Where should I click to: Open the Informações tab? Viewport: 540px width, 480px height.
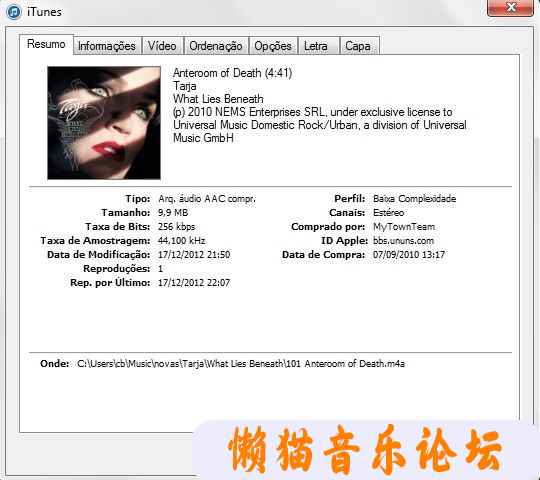click(x=107, y=46)
